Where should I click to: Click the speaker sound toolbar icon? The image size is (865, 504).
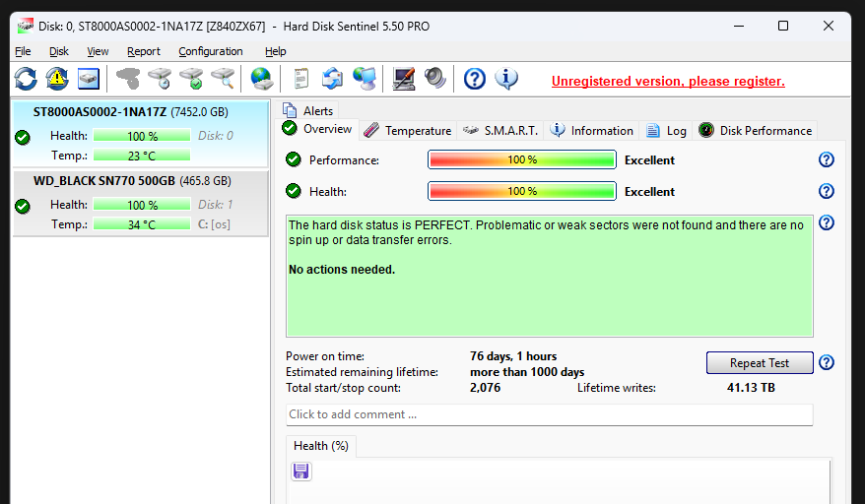(x=434, y=78)
